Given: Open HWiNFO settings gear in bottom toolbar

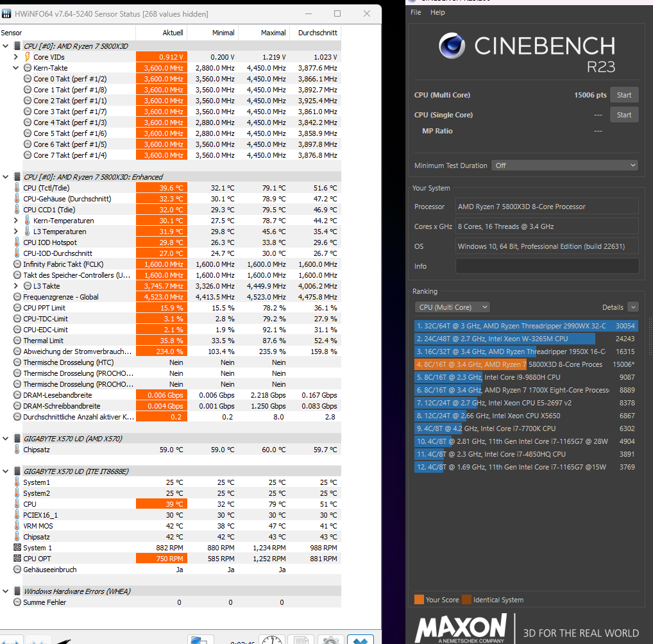Looking at the screenshot, I should point(330,640).
